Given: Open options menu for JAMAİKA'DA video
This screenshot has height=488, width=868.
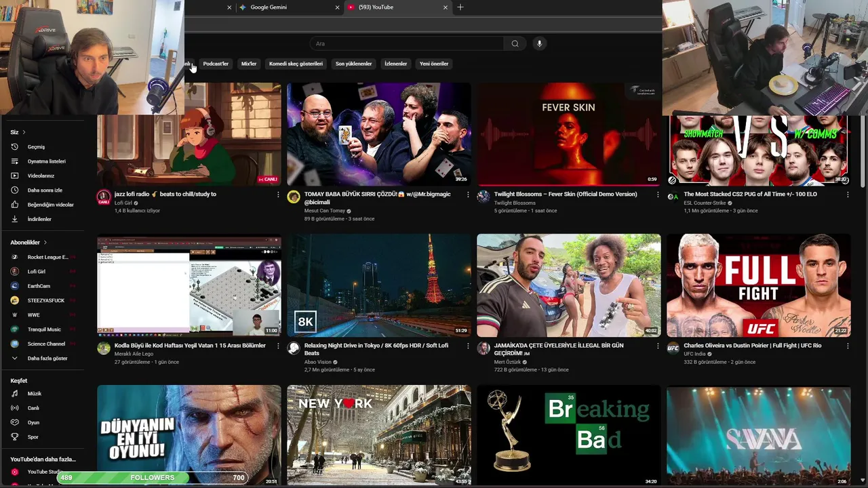Looking at the screenshot, I should point(657,346).
